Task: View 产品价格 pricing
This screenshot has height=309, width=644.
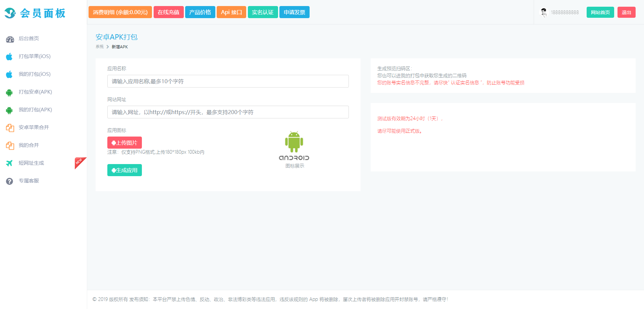Action: [200, 12]
